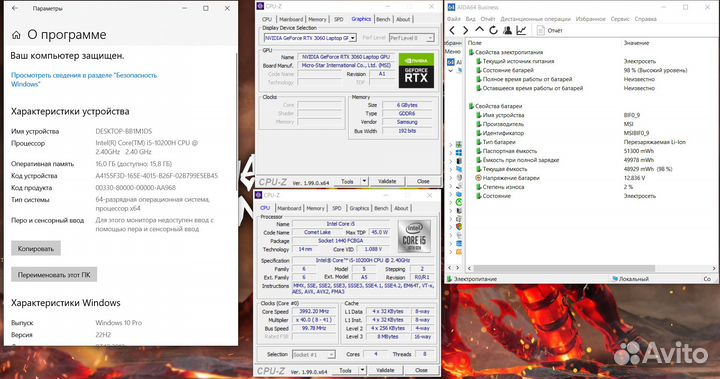This screenshot has width=720, height=379.
Task: Click Переименовать этот ПК button
Action: click(x=54, y=275)
